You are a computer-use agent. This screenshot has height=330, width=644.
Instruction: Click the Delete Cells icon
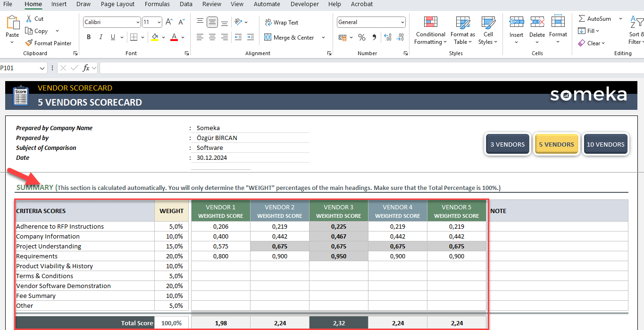[x=537, y=22]
